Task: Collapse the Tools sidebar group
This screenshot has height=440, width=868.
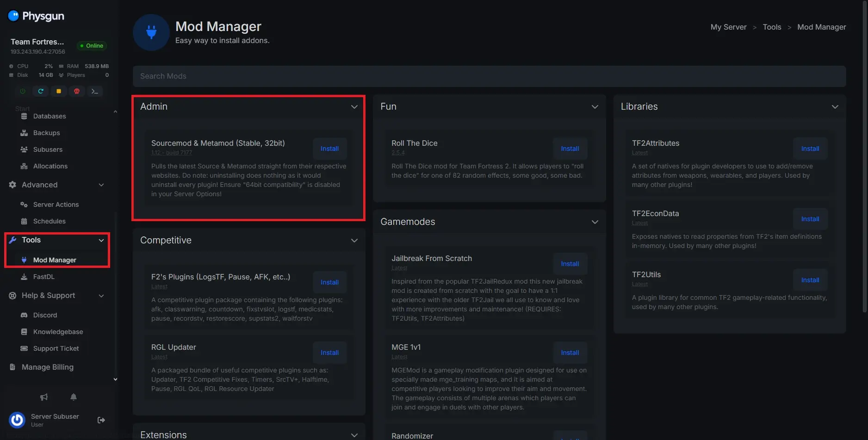Action: click(x=101, y=240)
